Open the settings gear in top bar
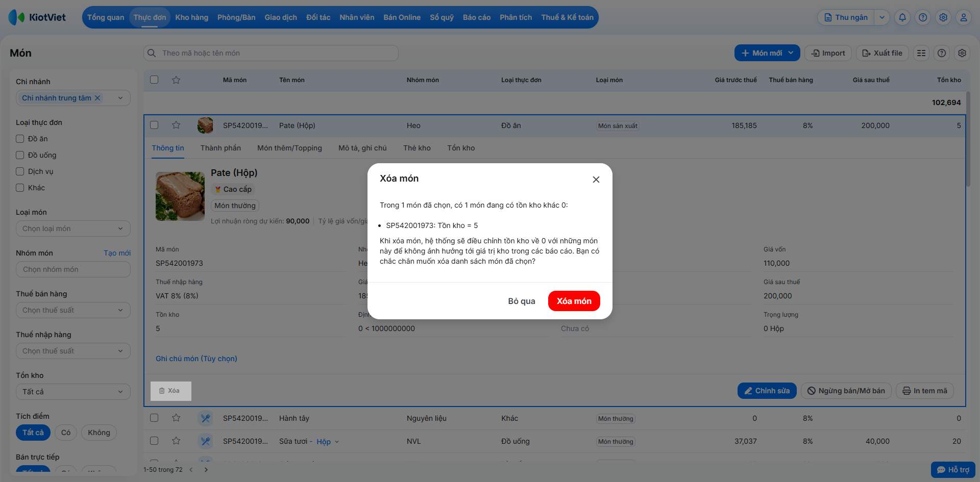 pos(943,17)
